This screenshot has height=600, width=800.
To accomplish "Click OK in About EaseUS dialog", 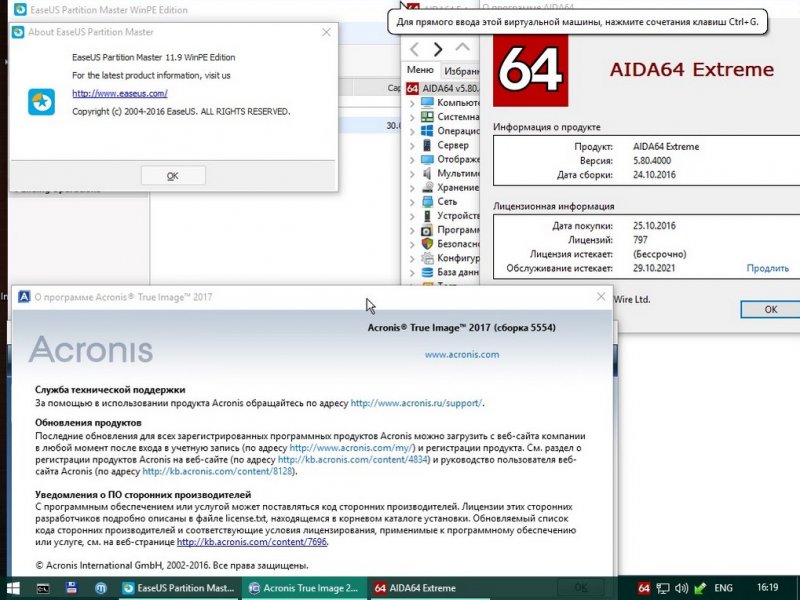I will pos(173,176).
